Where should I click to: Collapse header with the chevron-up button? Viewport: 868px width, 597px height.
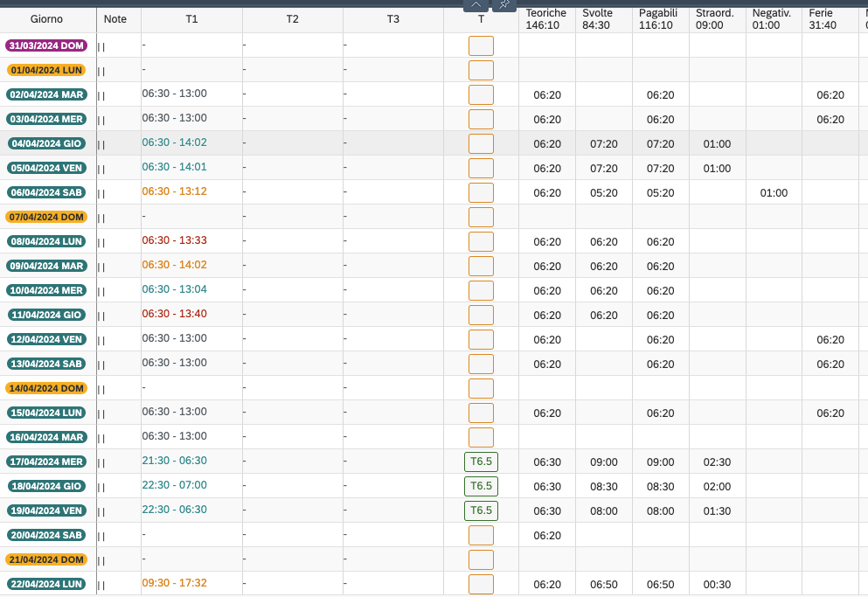[476, 5]
